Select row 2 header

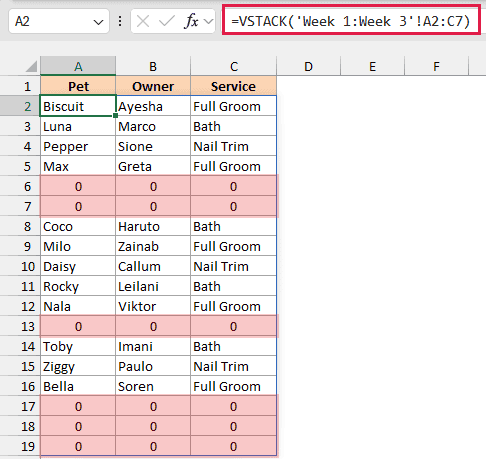click(20, 106)
